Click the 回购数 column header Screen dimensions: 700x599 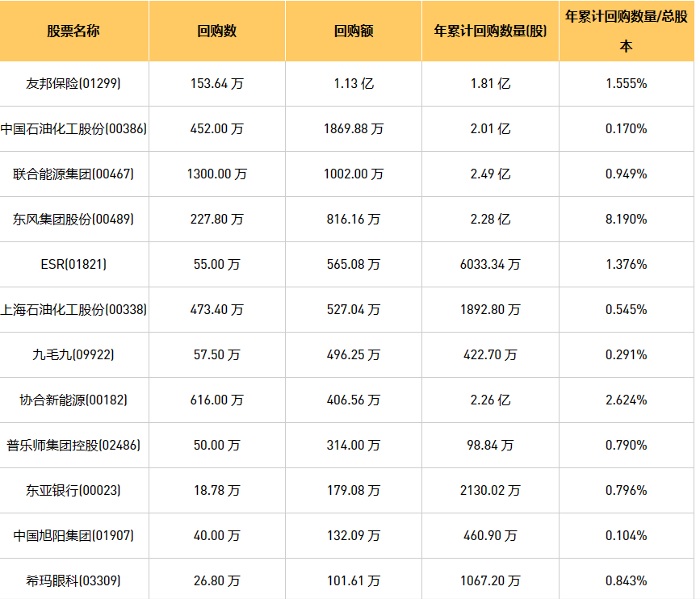point(217,31)
